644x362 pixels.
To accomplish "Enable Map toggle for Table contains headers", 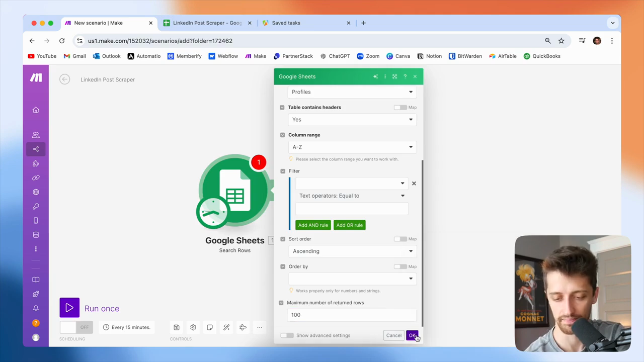I will click(400, 107).
